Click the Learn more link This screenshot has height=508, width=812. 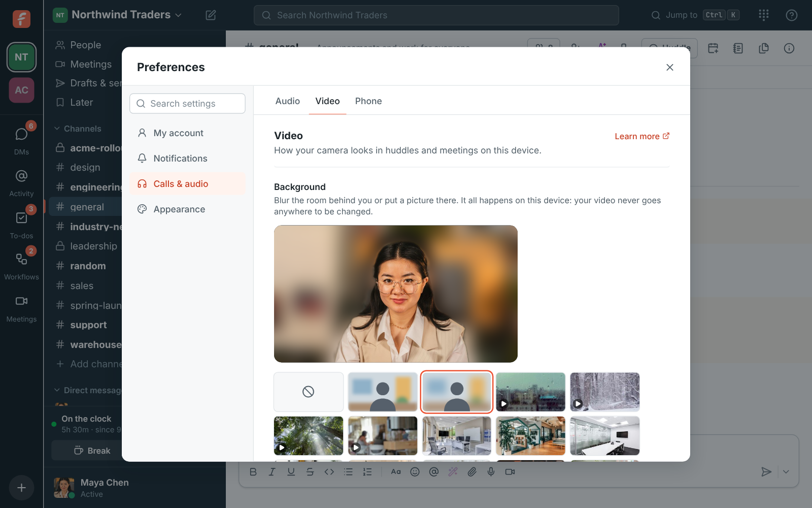click(642, 136)
